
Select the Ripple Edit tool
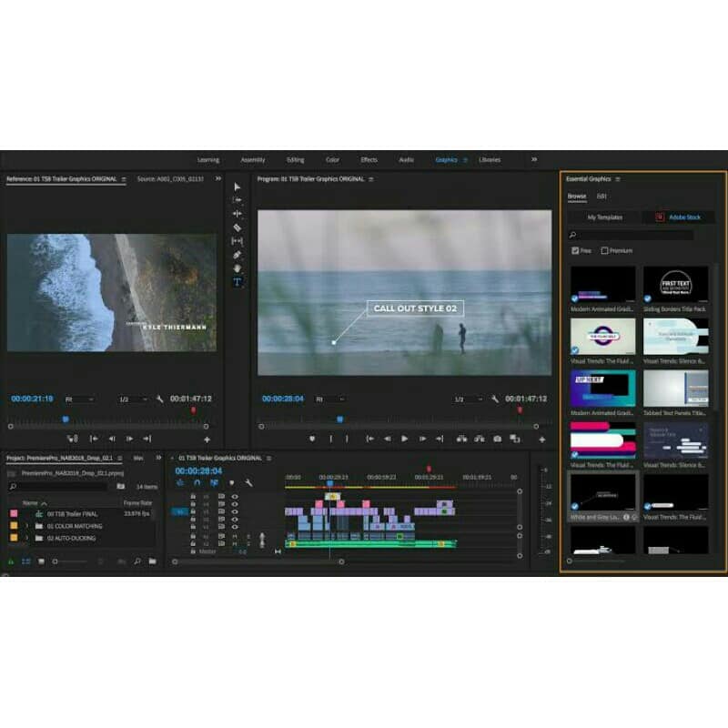click(238, 214)
